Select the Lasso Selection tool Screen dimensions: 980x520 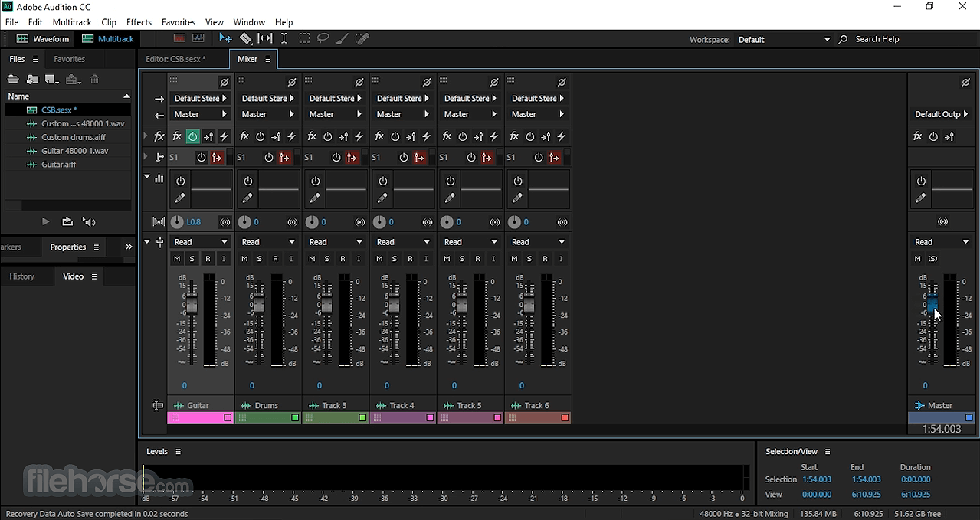point(323,38)
